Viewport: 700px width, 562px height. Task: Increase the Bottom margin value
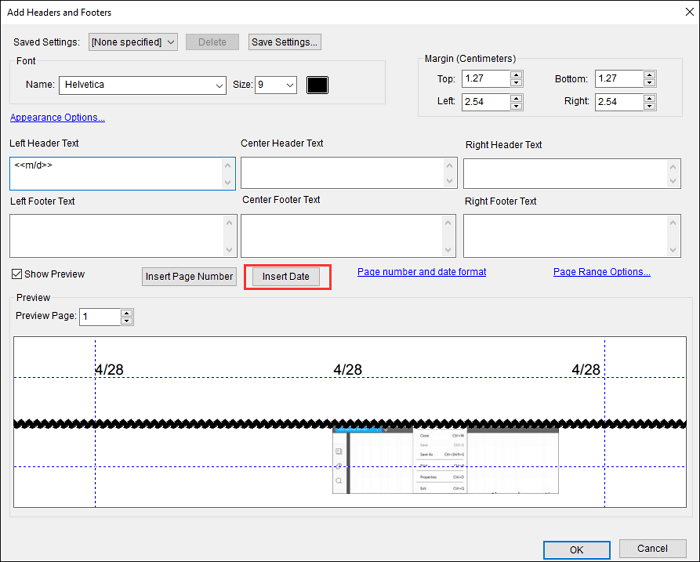tap(650, 75)
